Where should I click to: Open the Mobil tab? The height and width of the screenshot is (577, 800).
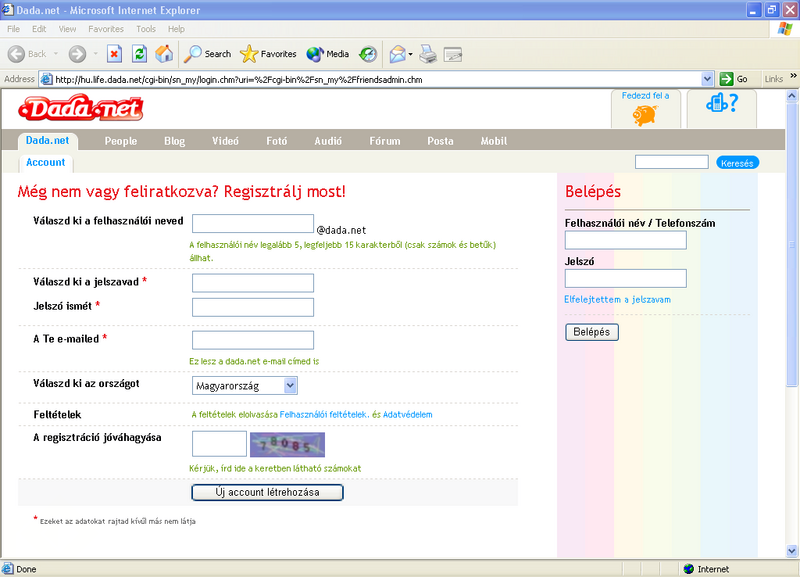pyautogui.click(x=494, y=141)
